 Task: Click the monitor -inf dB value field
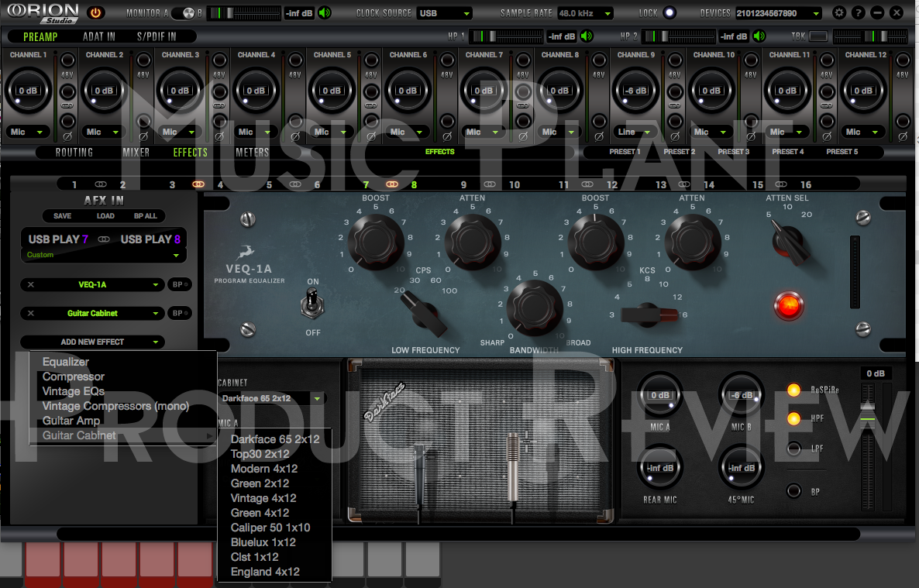pos(300,13)
